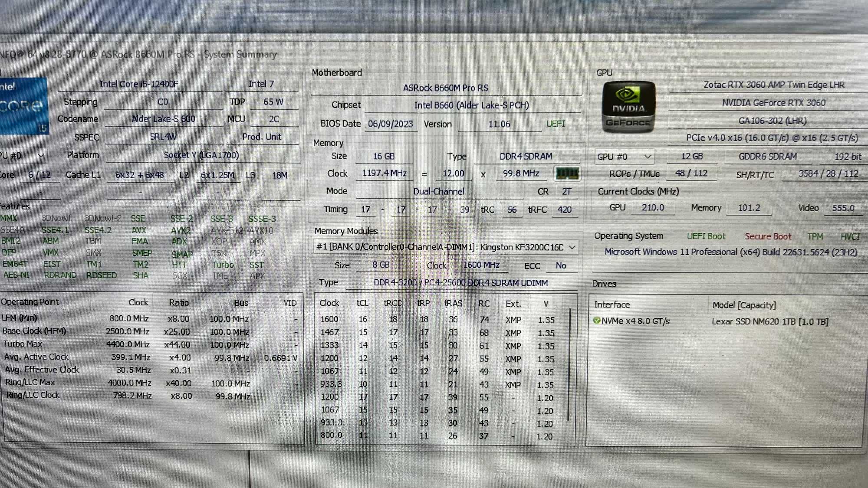This screenshot has height=488, width=868.
Task: Click the tRAS column header
Action: 453,303
